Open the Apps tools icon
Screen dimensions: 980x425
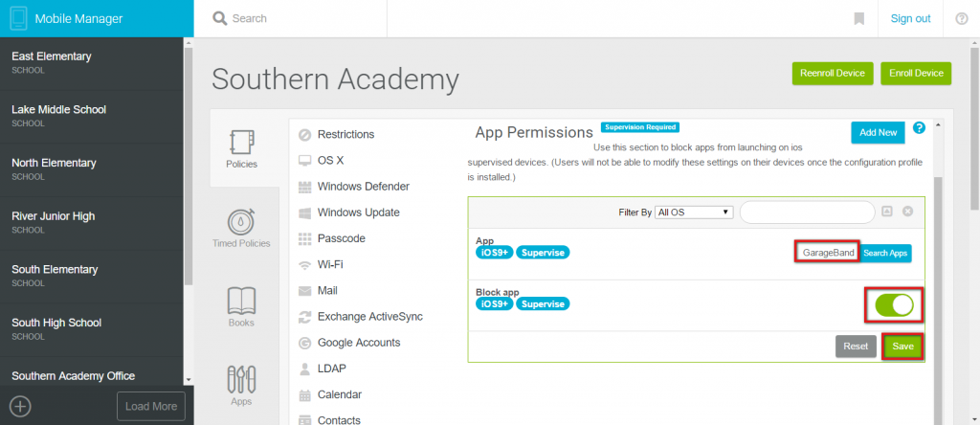click(x=241, y=379)
